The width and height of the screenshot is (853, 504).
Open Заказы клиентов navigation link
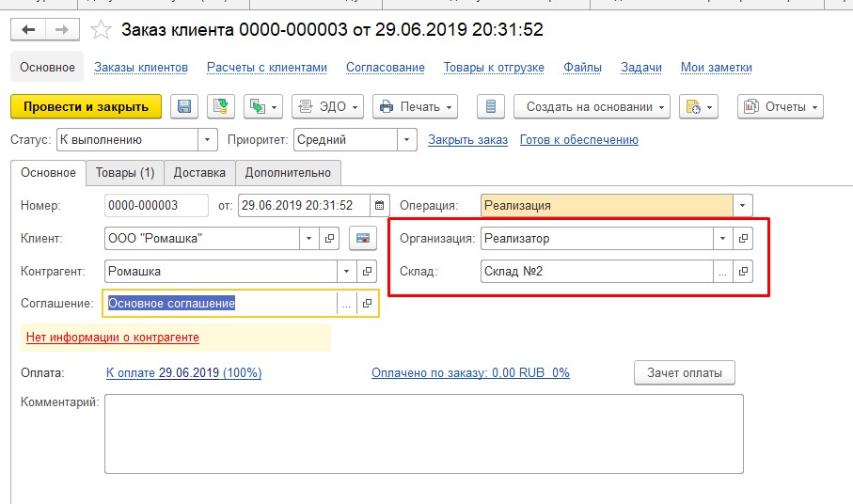[141, 68]
